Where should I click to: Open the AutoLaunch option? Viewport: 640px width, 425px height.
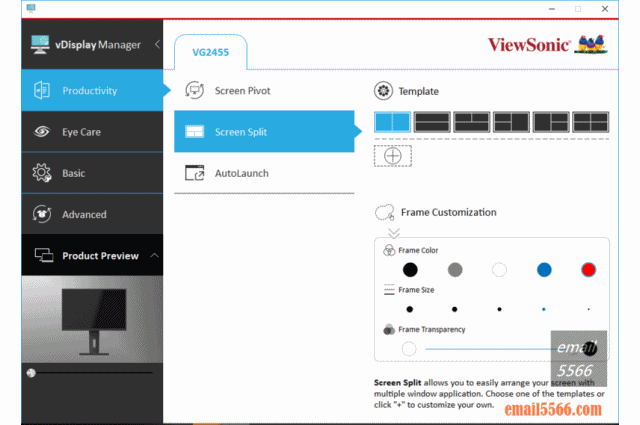(264, 173)
